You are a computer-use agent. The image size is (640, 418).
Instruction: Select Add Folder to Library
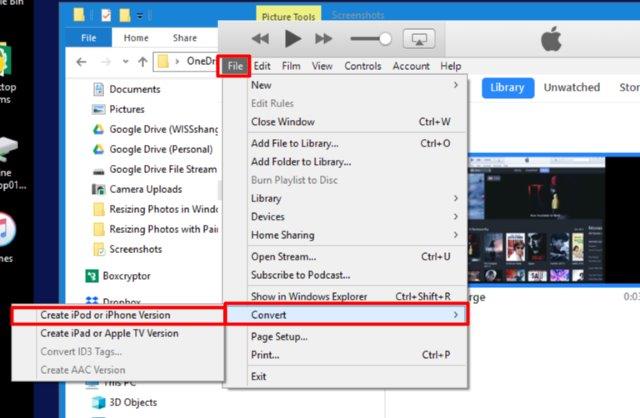point(357,162)
